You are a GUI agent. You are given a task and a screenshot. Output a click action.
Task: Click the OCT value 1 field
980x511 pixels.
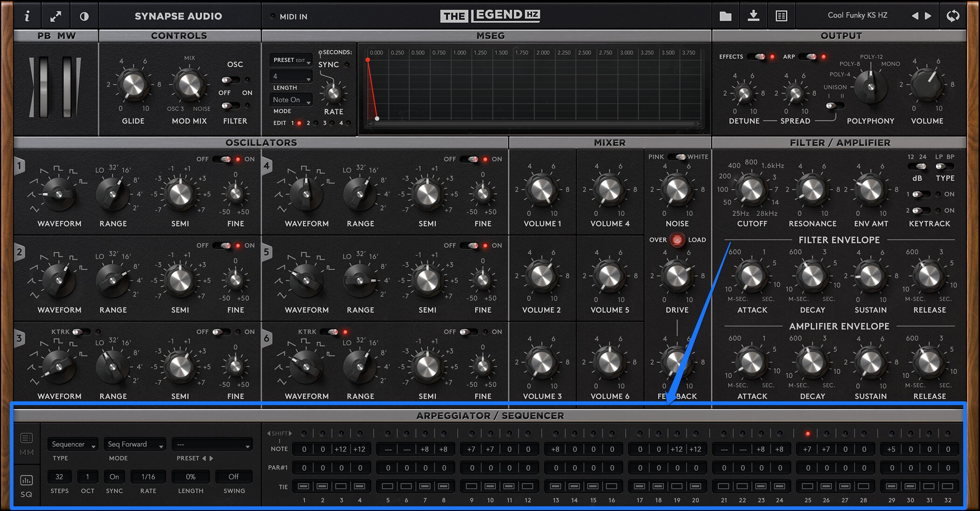(87, 476)
